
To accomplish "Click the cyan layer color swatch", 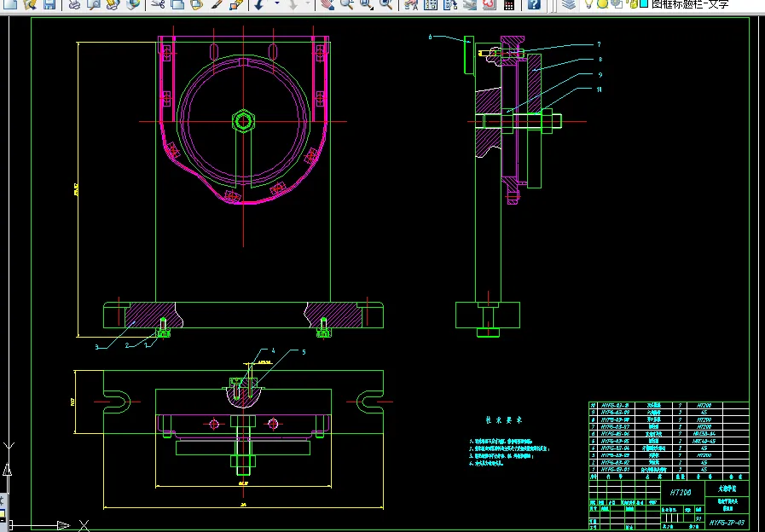I will [644, 4].
